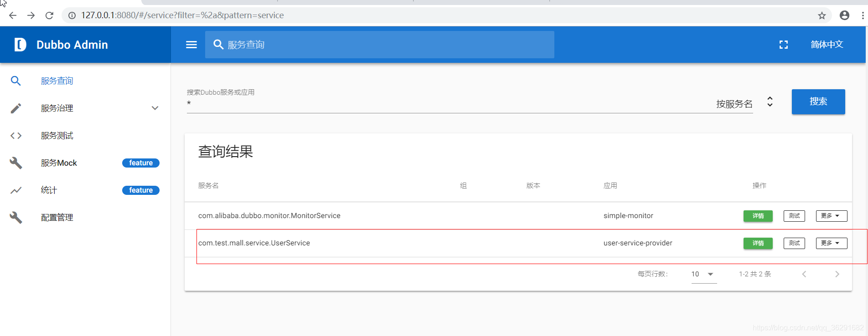
Task: Switch language via 简体中文
Action: [x=827, y=45]
